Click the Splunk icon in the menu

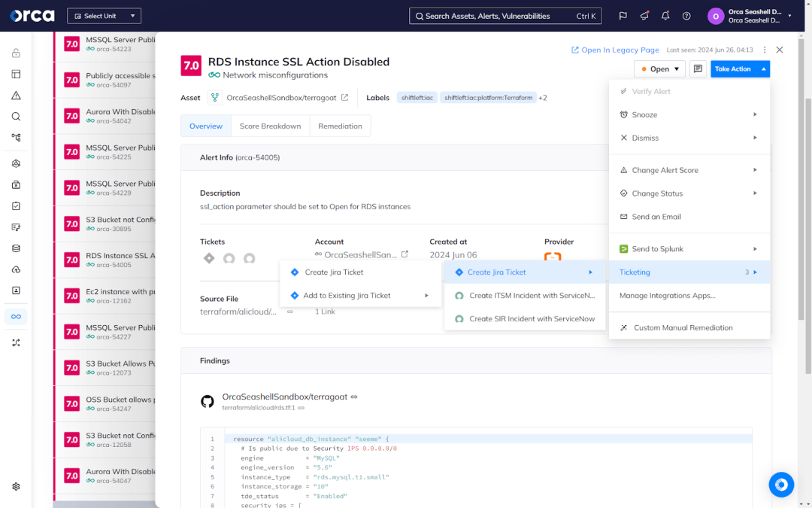624,249
